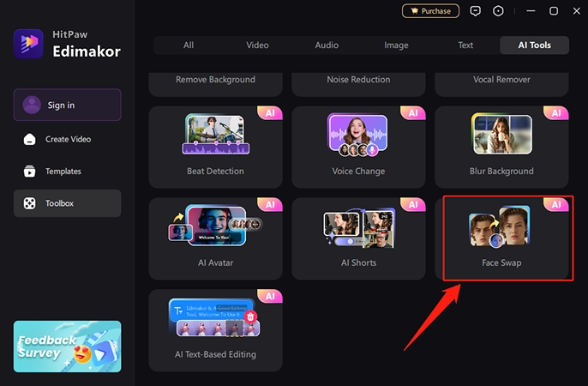
Task: Click the AI badge on Blur Background card
Action: coord(556,113)
